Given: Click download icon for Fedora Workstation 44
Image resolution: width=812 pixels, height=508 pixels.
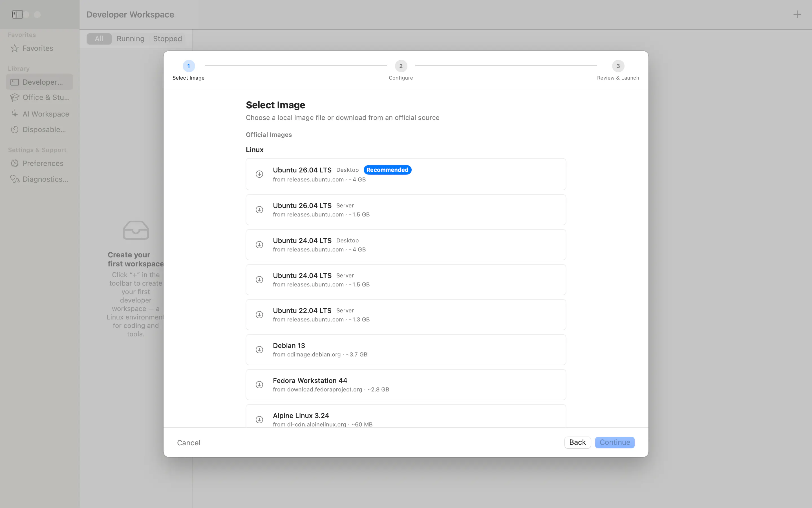Looking at the screenshot, I should coord(259,385).
